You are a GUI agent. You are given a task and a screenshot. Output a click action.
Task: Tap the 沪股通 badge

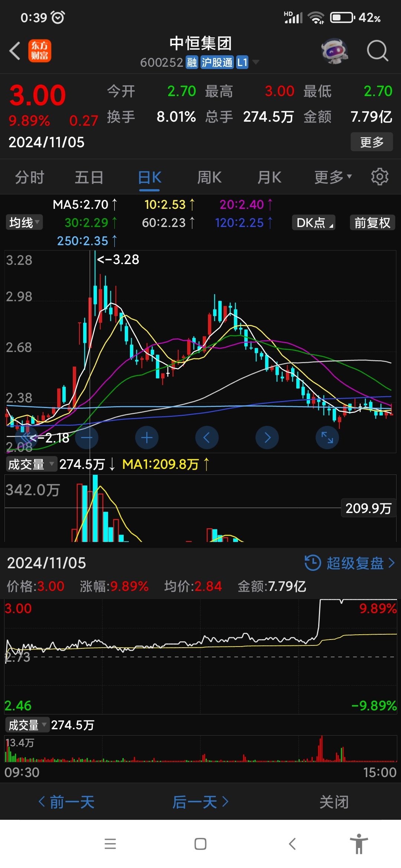[217, 62]
